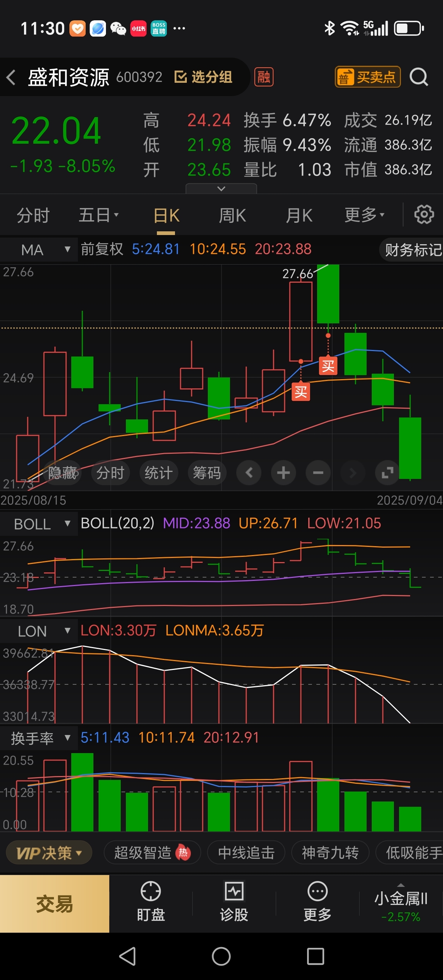Tap the upper 买 signal marker
Viewport: 443px width, 980px height.
pyautogui.click(x=328, y=366)
